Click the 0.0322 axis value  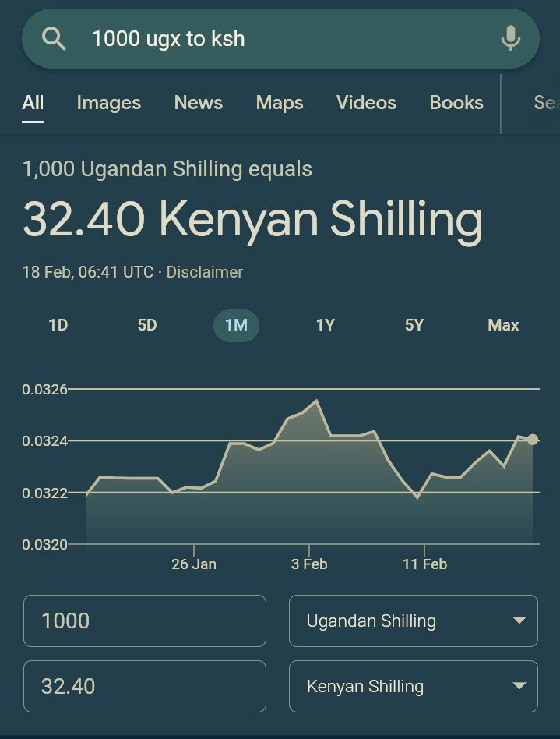point(44,493)
